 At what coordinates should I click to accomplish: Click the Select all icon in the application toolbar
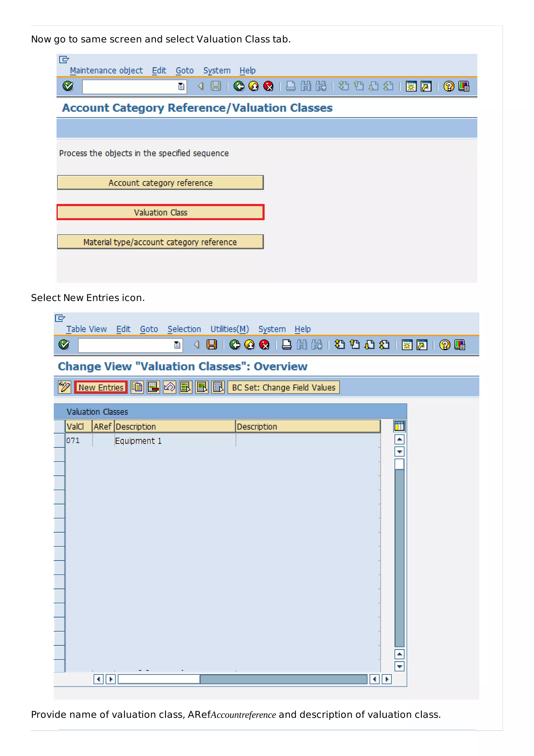click(186, 387)
